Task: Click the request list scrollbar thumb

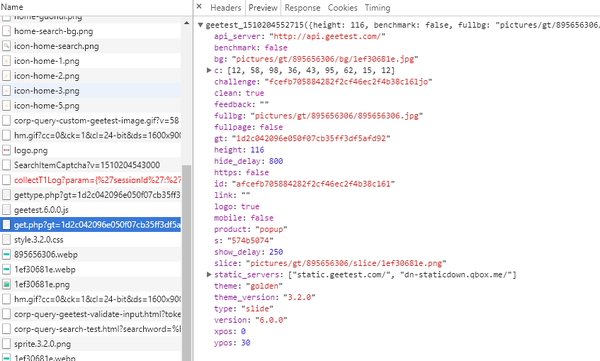Action: 186,263
